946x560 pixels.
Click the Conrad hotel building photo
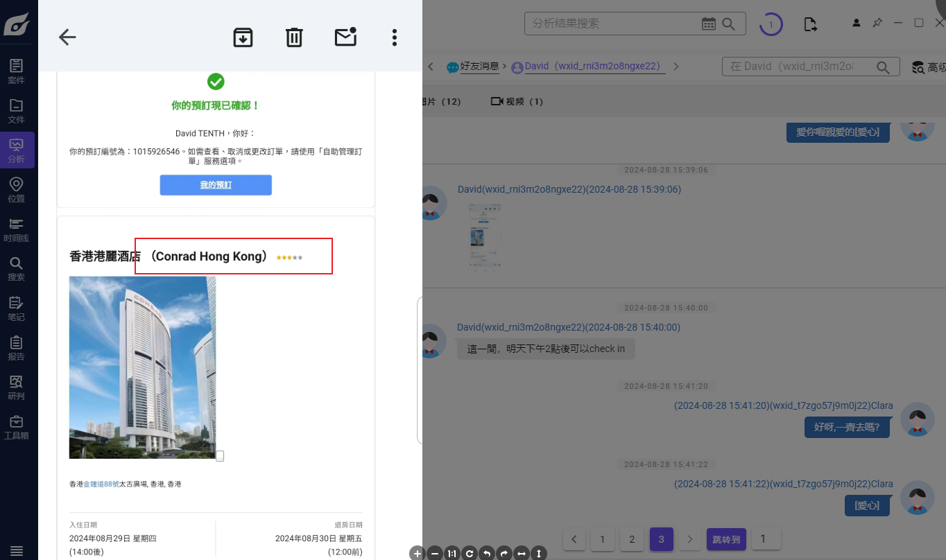[x=142, y=367]
